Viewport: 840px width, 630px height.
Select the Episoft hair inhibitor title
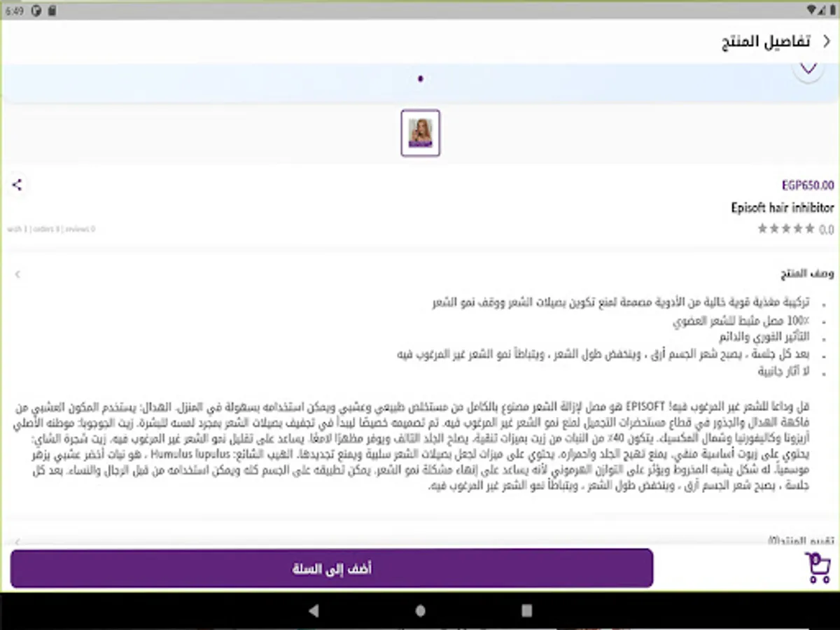[783, 208]
